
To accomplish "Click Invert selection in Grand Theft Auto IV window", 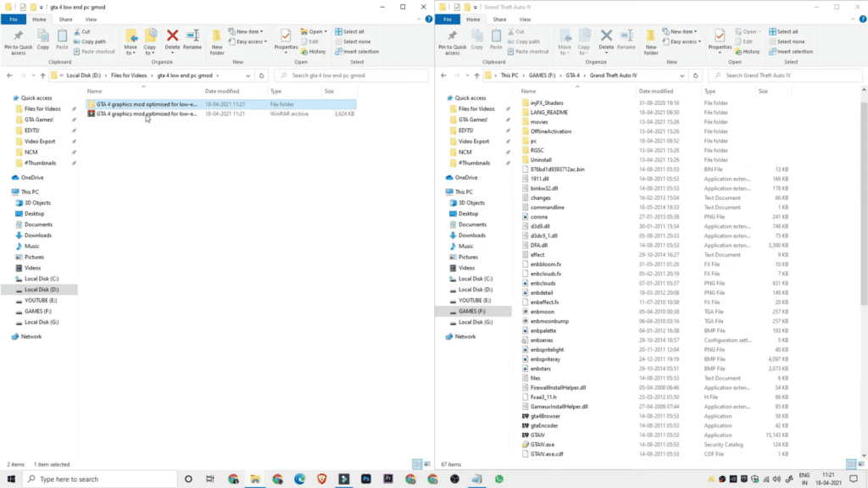I will pyautogui.click(x=790, y=52).
